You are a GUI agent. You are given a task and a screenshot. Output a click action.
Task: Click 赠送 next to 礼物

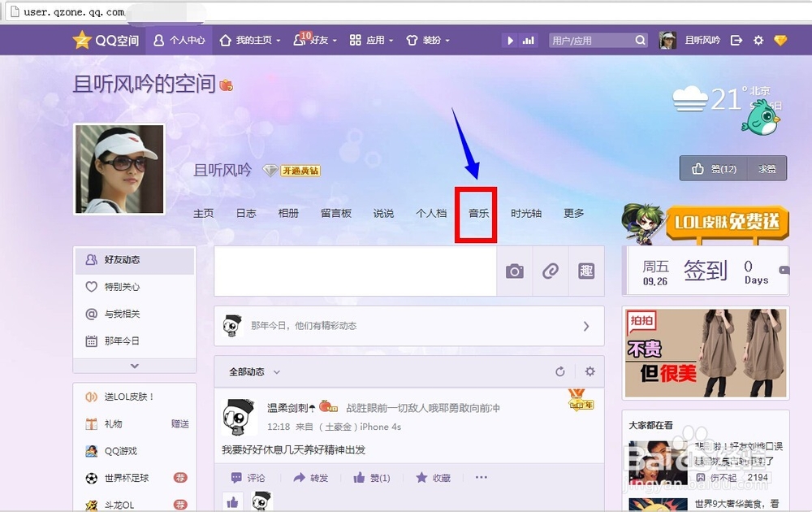179,424
